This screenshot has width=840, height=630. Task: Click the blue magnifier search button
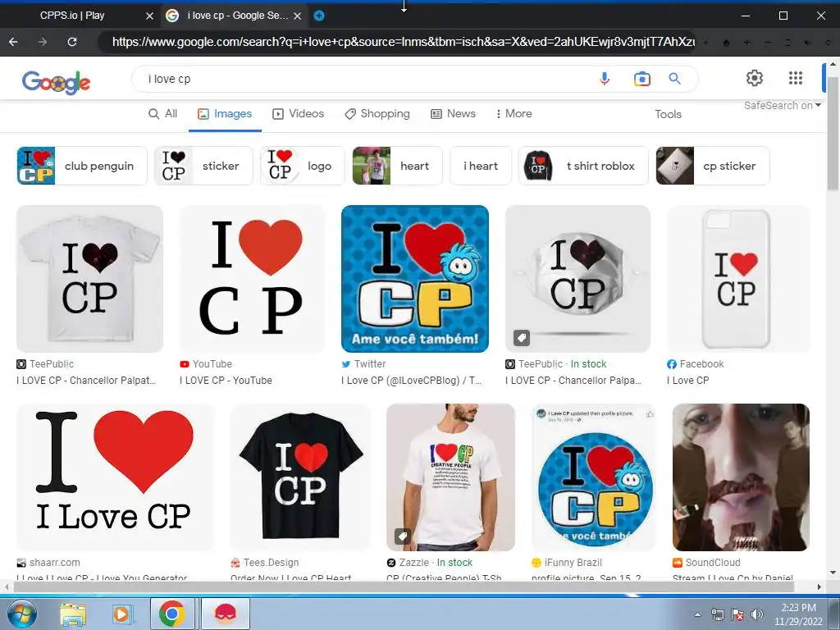[675, 79]
